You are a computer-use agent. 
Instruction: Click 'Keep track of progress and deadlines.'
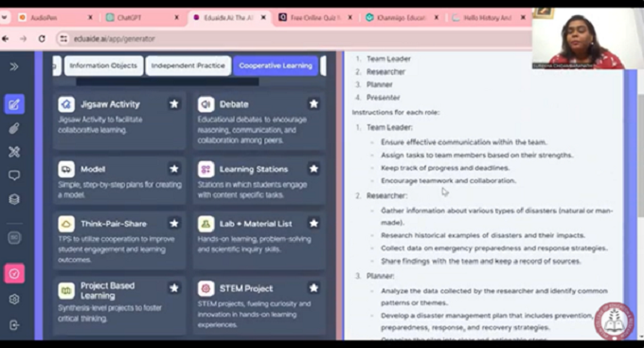click(x=445, y=168)
